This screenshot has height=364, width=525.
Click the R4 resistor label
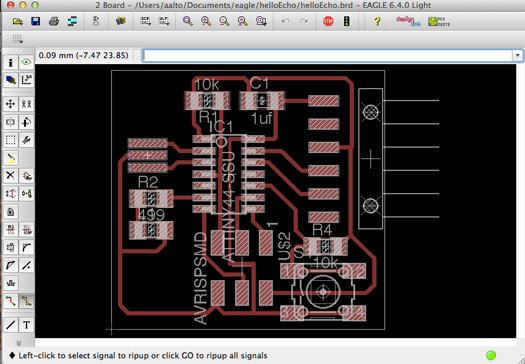tap(322, 230)
